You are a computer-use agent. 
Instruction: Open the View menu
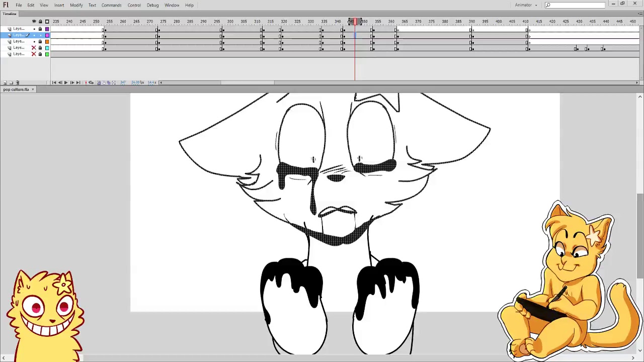44,5
